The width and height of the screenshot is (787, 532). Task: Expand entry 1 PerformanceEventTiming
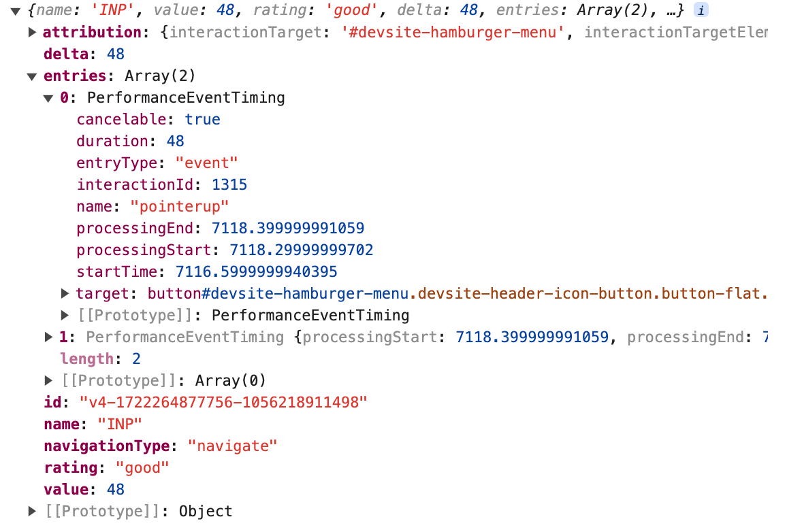[x=48, y=337]
